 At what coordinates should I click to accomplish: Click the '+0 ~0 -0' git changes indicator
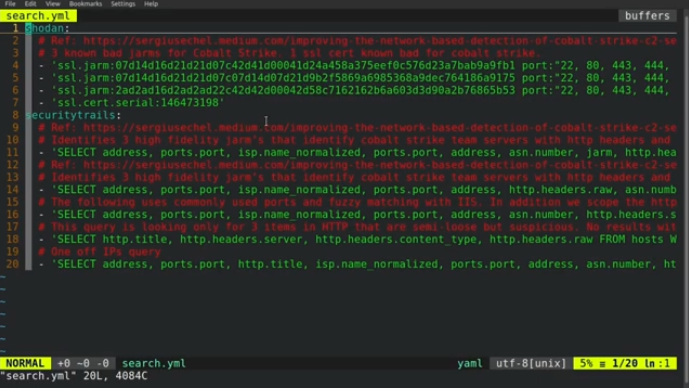(83, 363)
